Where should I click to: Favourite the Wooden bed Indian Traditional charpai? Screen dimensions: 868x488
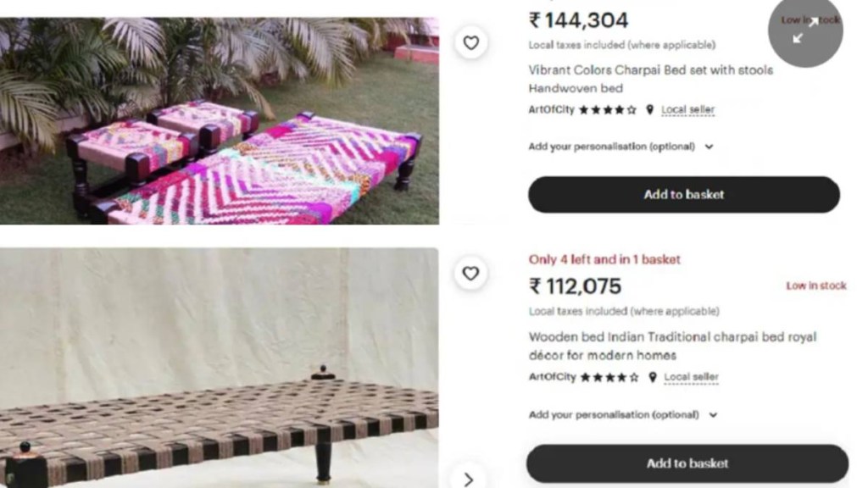click(x=470, y=274)
